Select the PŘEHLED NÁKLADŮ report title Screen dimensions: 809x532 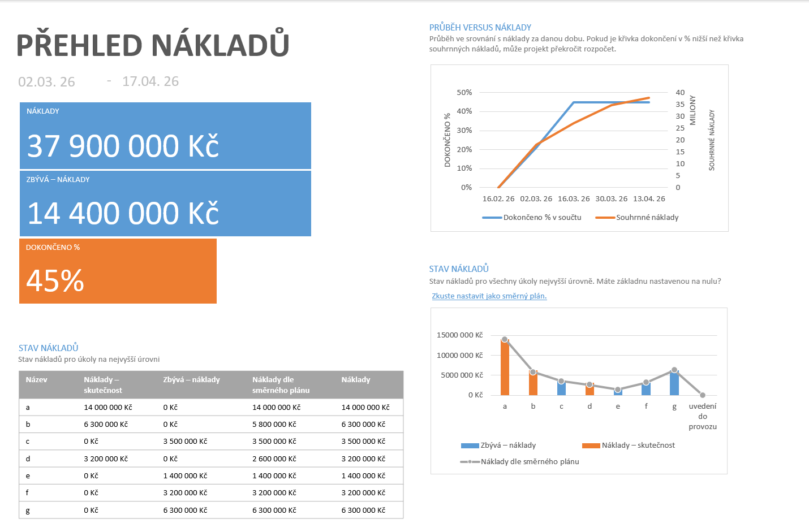(153, 45)
